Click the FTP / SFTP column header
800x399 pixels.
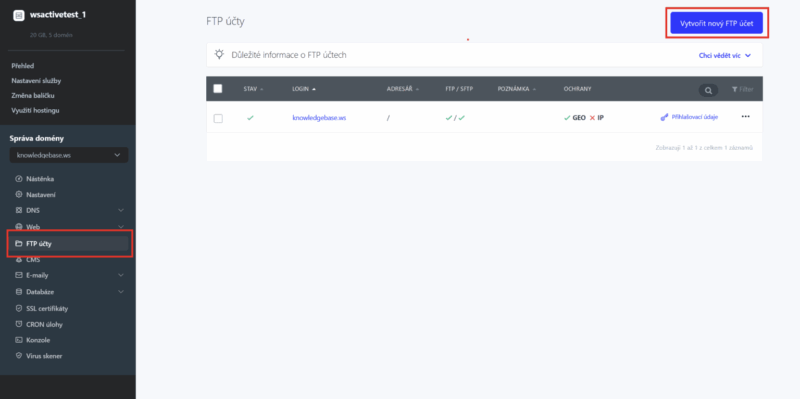click(x=459, y=89)
